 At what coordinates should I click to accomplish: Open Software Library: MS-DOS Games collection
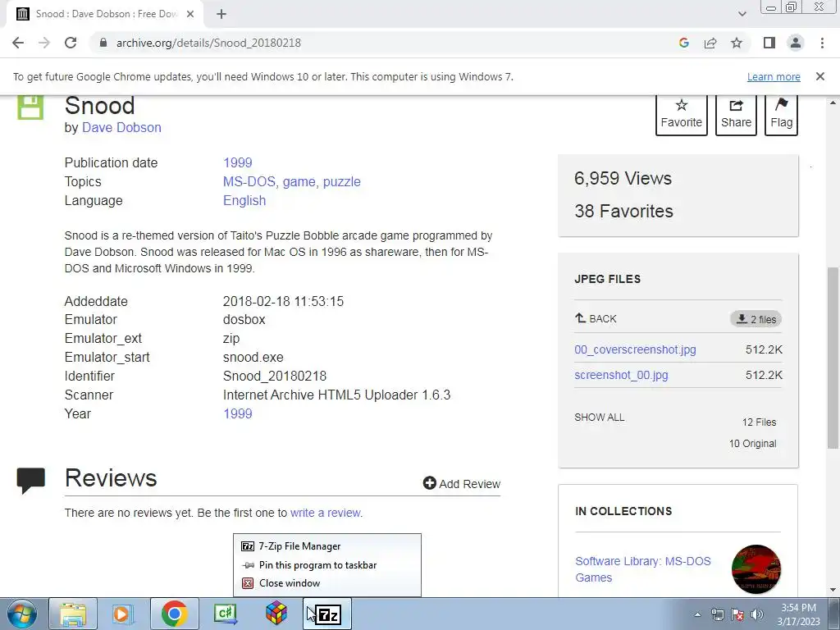[x=643, y=569]
